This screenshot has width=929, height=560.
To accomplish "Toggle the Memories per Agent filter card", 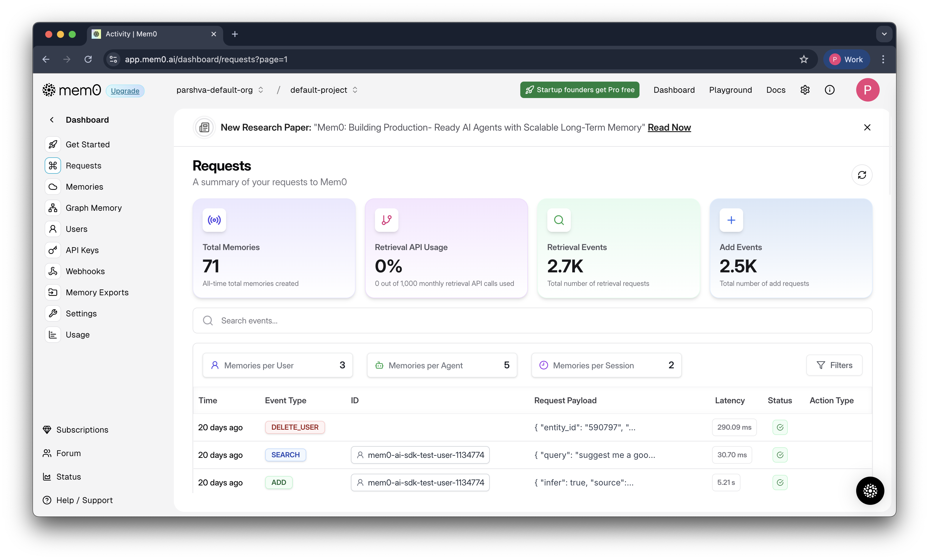I will [x=442, y=365].
